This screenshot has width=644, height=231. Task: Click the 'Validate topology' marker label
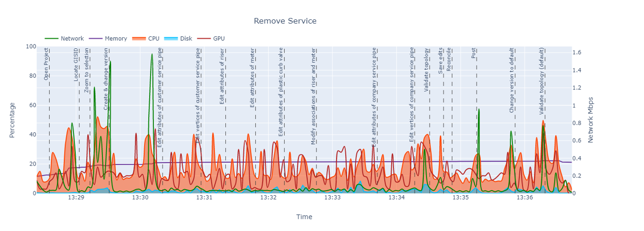click(x=426, y=70)
